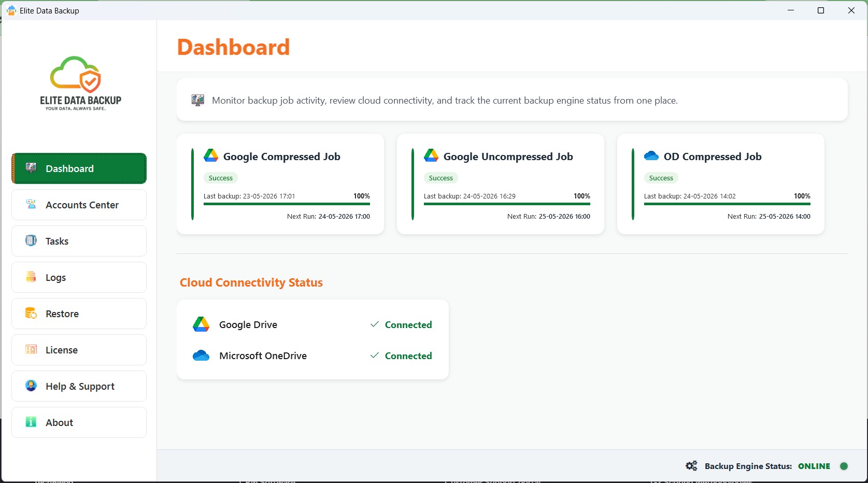Click the Microsoft OneDrive icon in connectivity status
Screen dimensions: 868x483
[201, 356]
